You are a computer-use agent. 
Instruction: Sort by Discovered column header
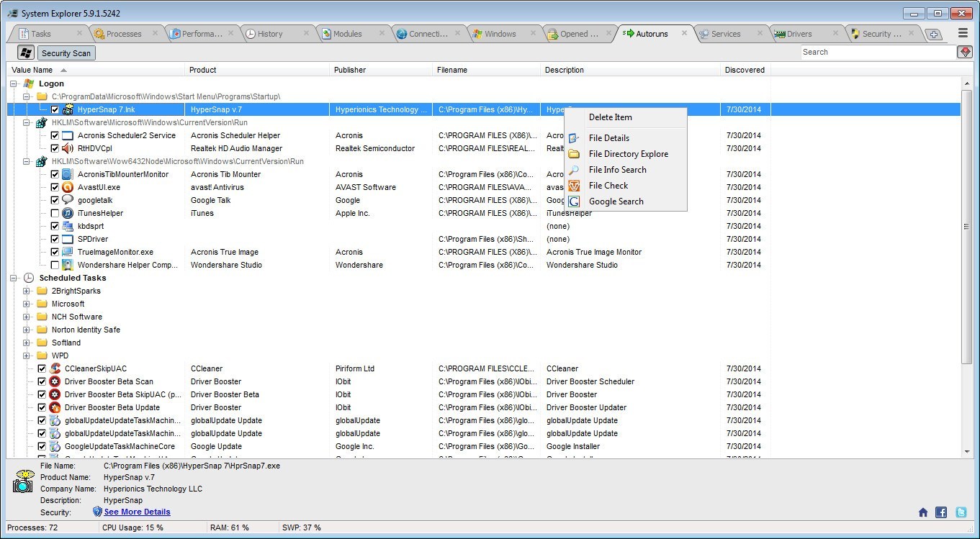coord(745,70)
